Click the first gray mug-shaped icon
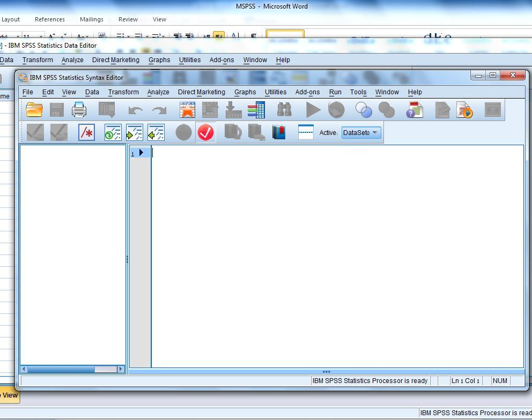 point(233,132)
